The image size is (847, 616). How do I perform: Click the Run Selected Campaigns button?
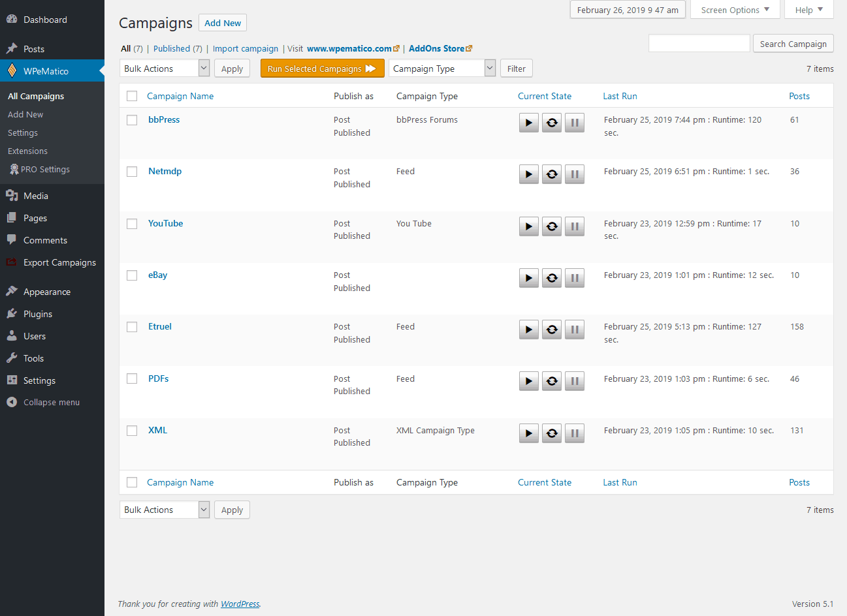322,68
